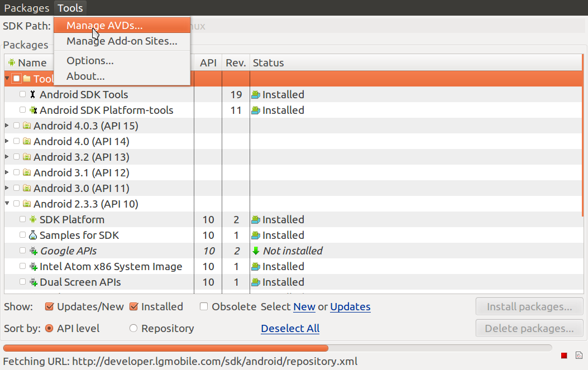The image size is (588, 370).
Task: Click the Android 3.1 (API 12) folder icon
Action: (27, 172)
